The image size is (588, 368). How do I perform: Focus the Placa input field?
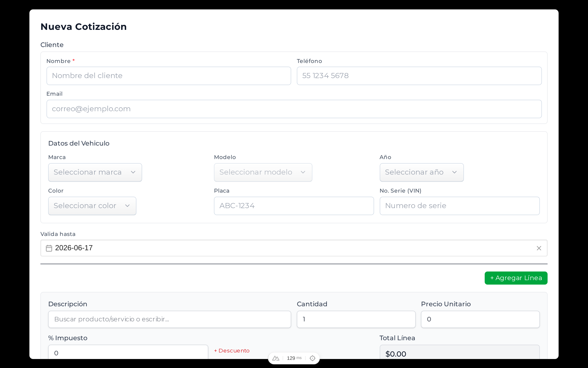294,206
